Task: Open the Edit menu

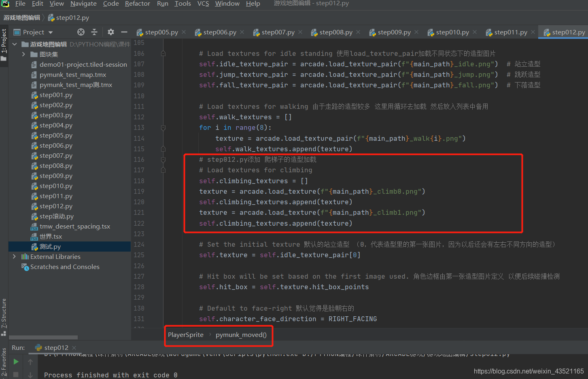Action: click(38, 4)
